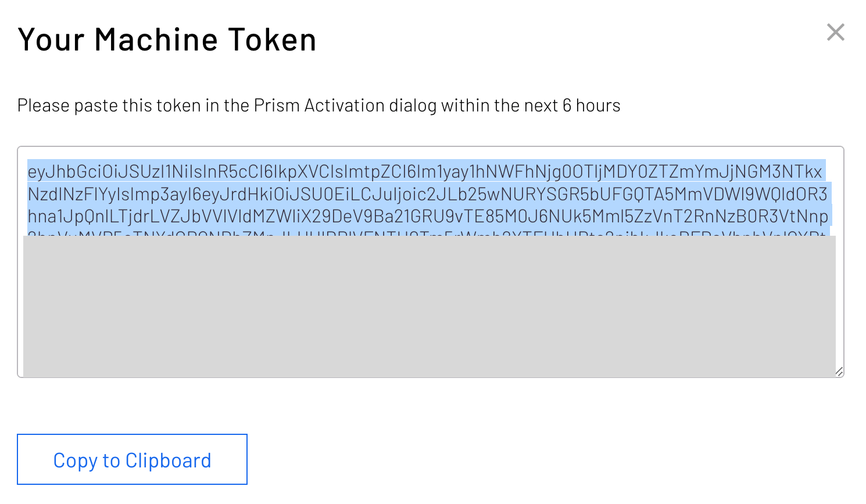Click the 6 hours instruction text
Screen dimensions: 866x504
tap(319, 105)
